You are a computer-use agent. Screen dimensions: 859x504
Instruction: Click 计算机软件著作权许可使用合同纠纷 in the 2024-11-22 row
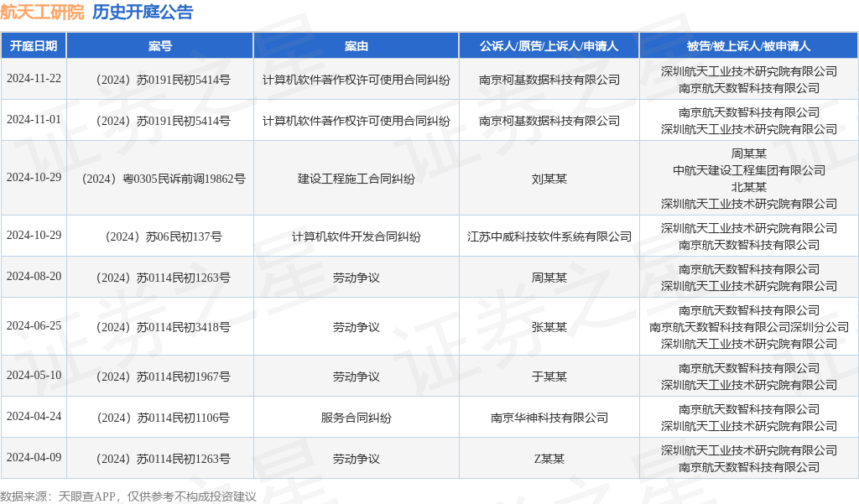(x=356, y=80)
